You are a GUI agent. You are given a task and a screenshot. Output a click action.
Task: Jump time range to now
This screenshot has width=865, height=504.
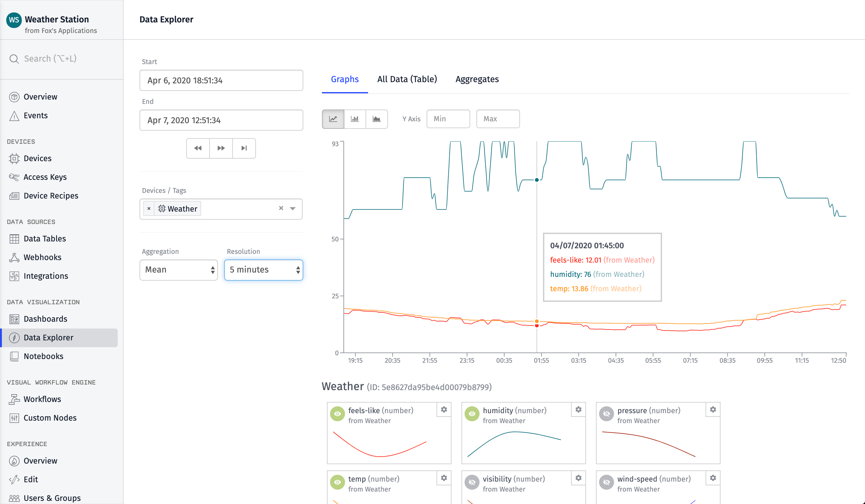[244, 148]
